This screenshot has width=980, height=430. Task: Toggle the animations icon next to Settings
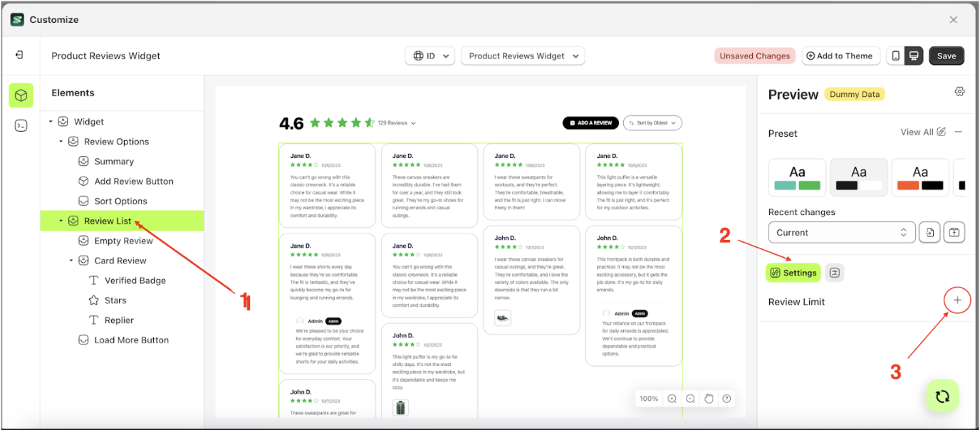tap(834, 273)
